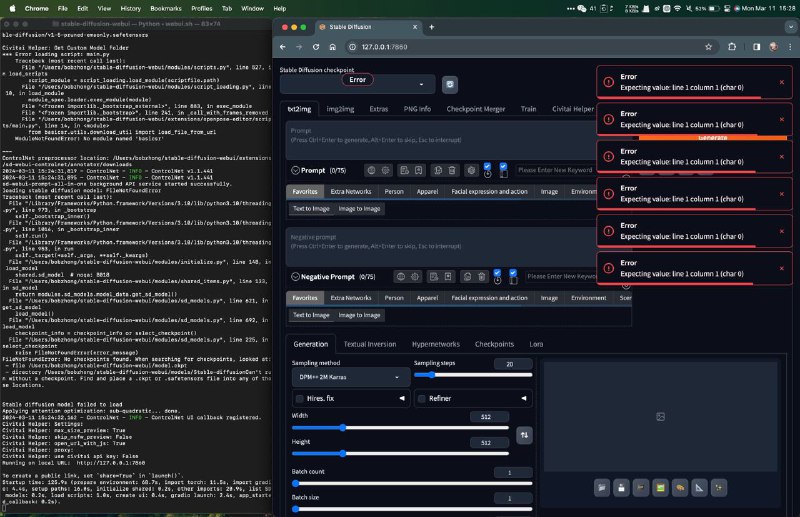This screenshot has width=800, height=517.
Task: Open Chrome tab search dropdown arrow
Action: pos(790,27)
